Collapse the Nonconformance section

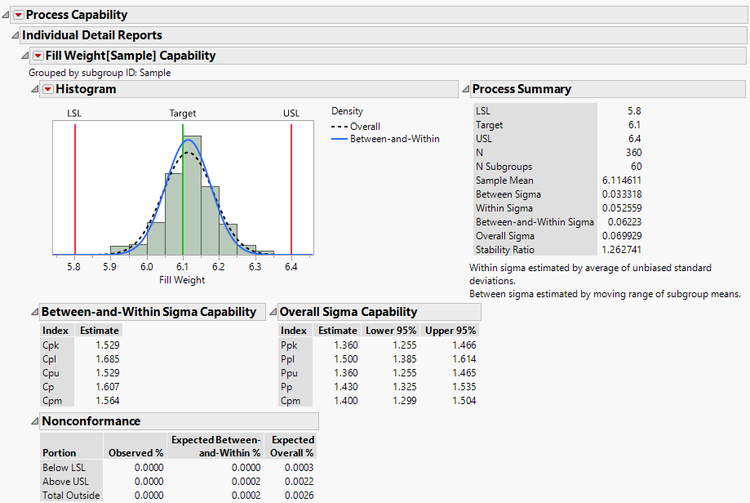click(x=35, y=422)
